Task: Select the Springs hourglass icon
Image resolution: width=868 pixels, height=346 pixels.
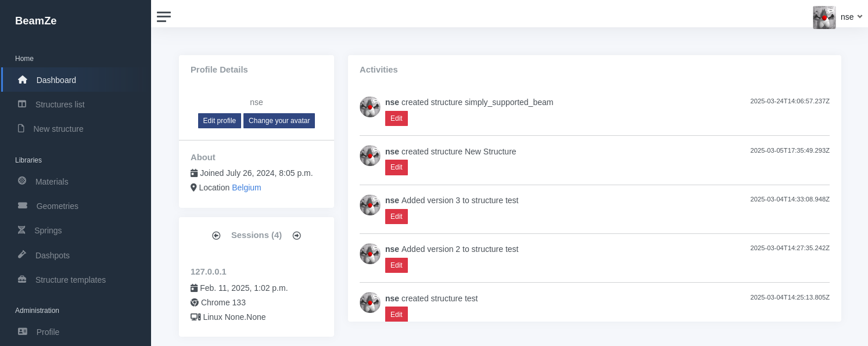Action: [x=22, y=230]
